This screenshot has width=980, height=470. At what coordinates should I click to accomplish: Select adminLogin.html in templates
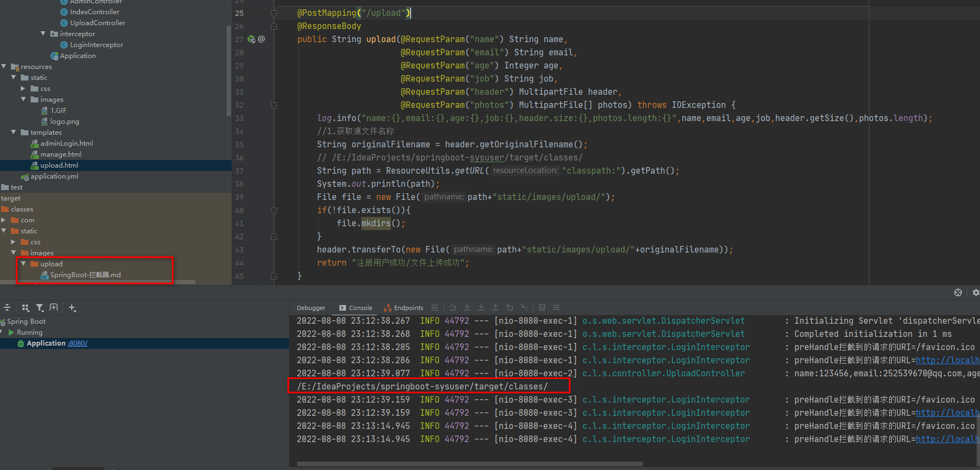tap(67, 144)
